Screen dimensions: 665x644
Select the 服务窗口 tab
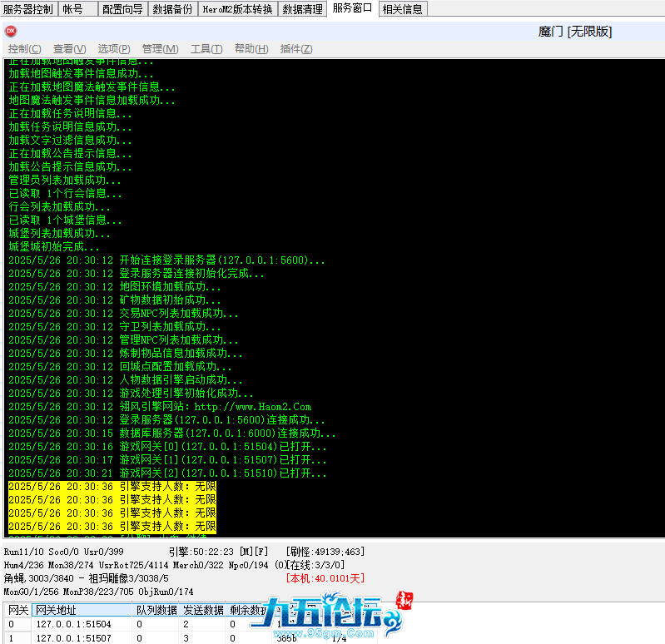pos(352,8)
